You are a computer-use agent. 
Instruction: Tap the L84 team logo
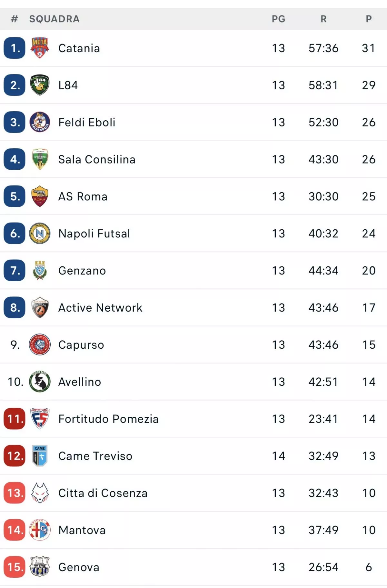click(40, 85)
